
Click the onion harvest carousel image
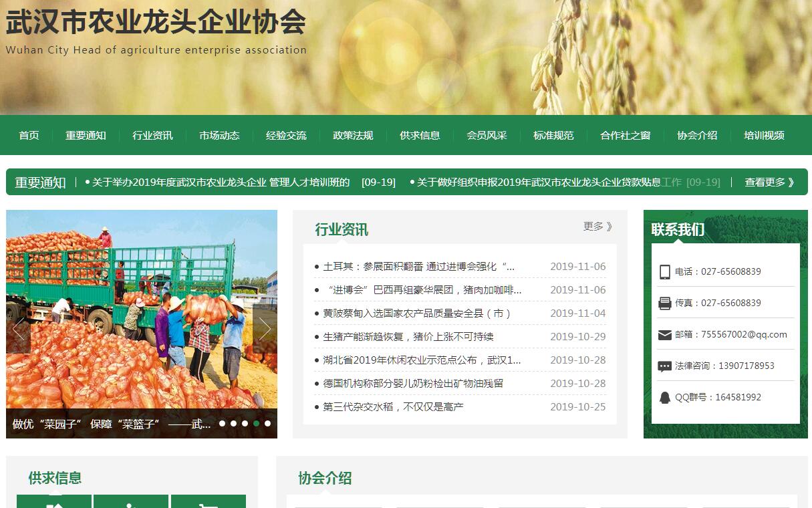[x=142, y=307]
